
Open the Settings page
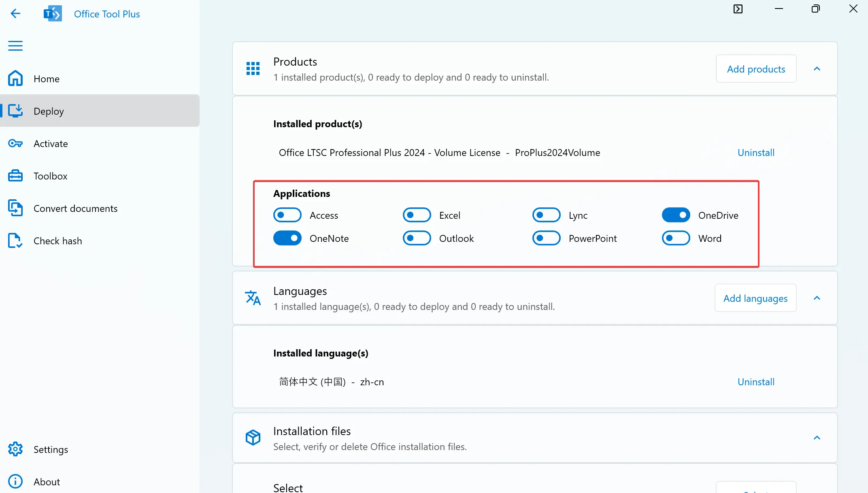coord(51,449)
